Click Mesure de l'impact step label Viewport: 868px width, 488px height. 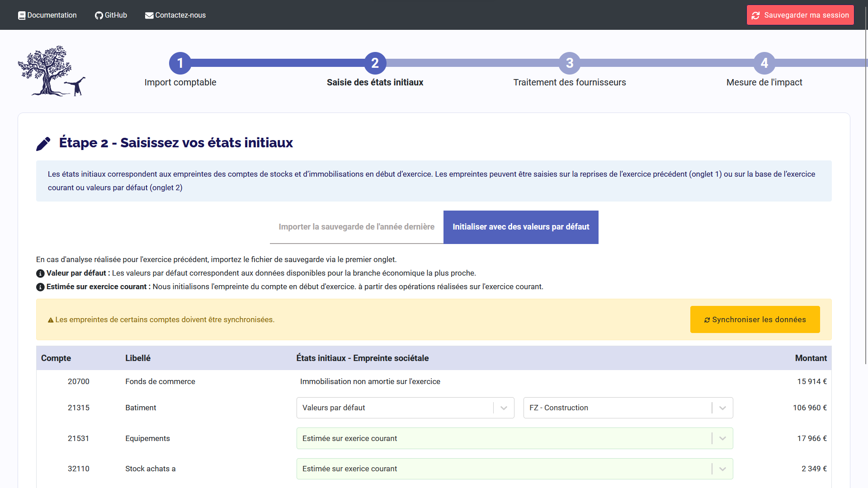tap(764, 82)
